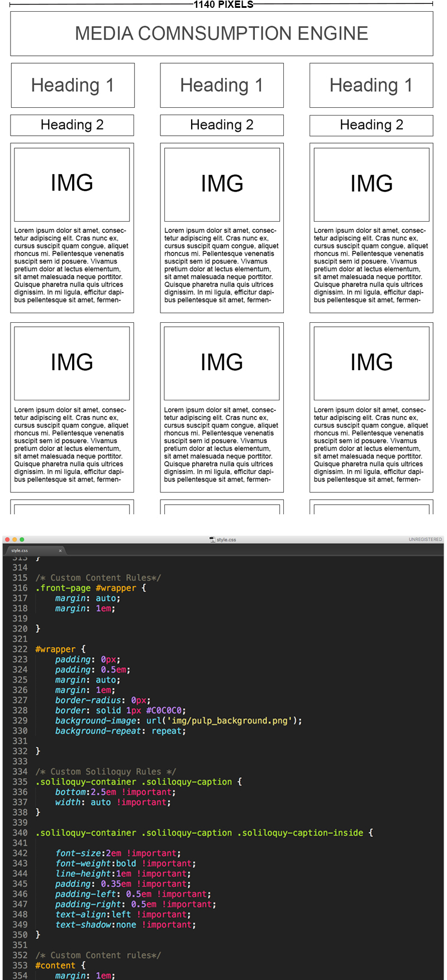
Task: Click the #content selector on line 353
Action: point(60,965)
